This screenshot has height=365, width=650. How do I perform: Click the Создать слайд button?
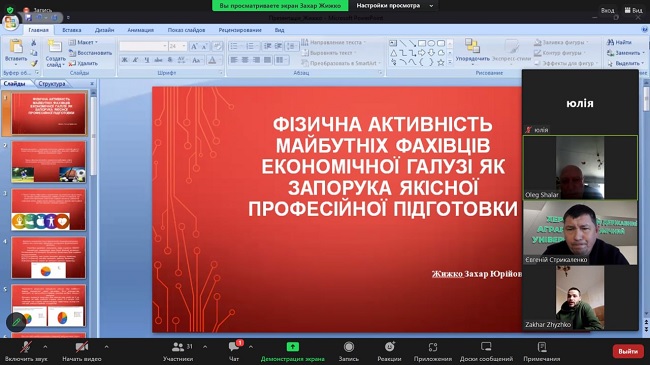coord(55,53)
